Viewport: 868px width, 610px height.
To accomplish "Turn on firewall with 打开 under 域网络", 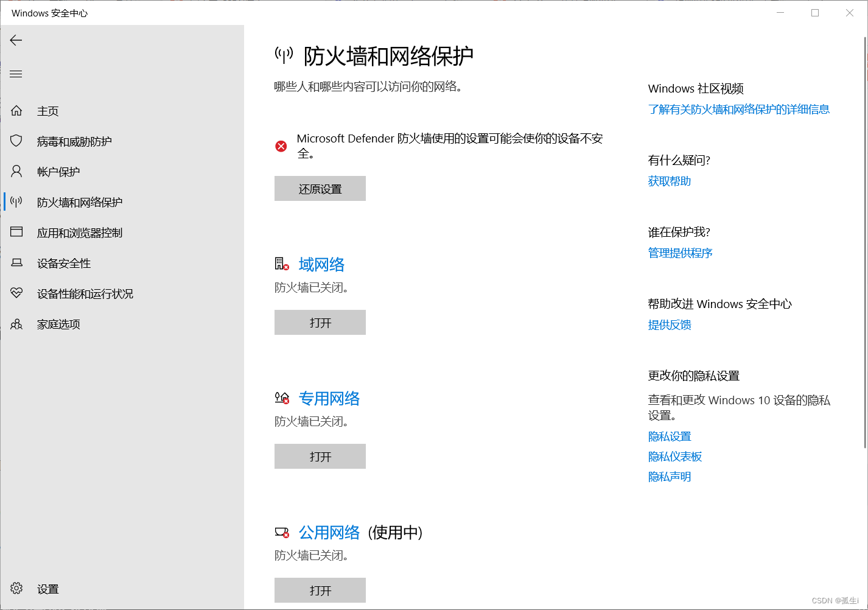I will point(320,323).
